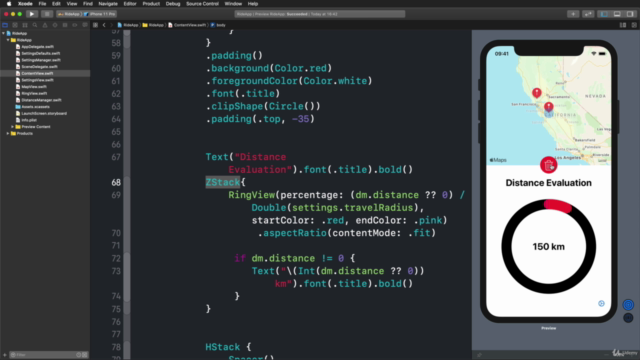
Task: Toggle the Inspectors panel visibility
Action: 630,14
